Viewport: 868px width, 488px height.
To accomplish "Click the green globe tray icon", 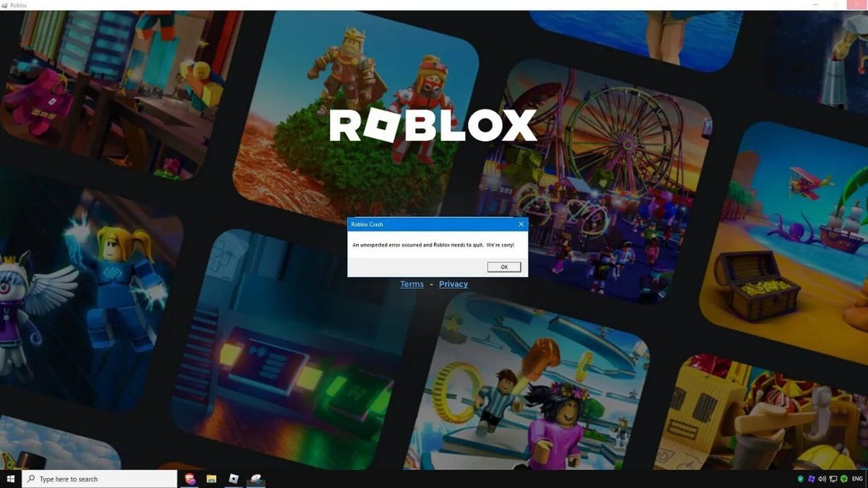I will 844,479.
